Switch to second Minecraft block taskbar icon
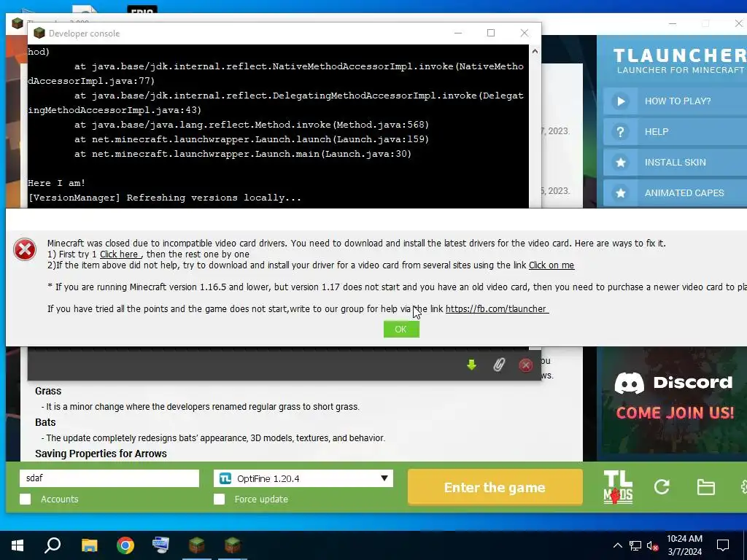Screen dimensions: 747x560 233,545
